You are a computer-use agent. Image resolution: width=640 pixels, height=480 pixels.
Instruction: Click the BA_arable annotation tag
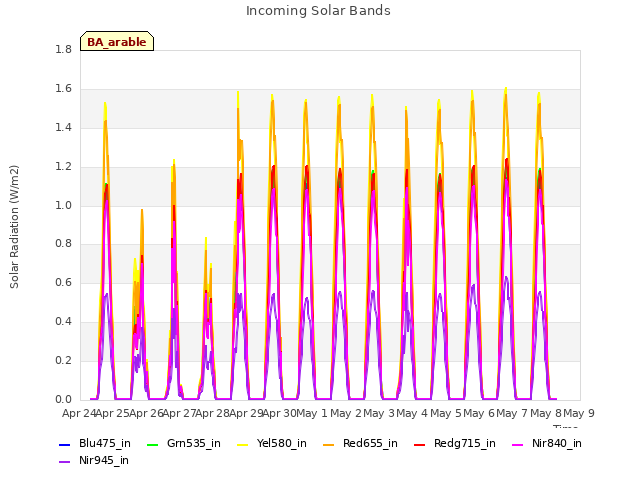click(117, 41)
